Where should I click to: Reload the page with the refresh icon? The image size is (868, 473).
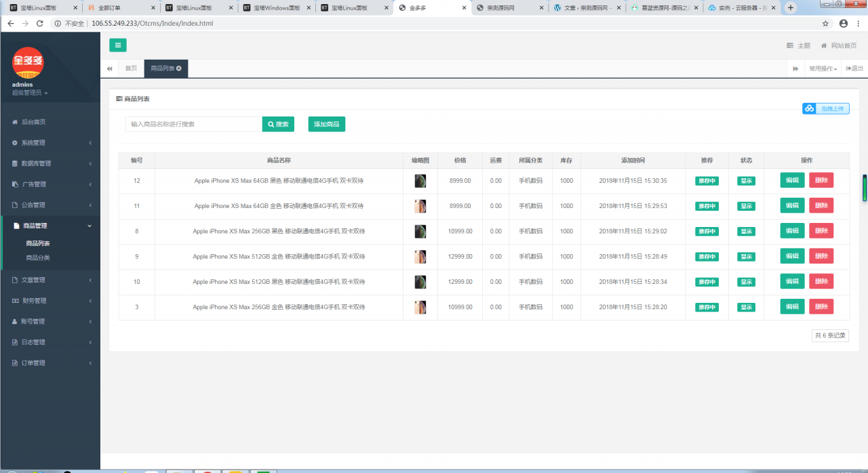[x=39, y=23]
